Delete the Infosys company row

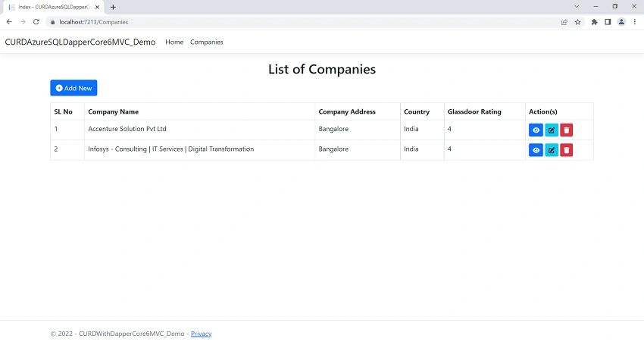pyautogui.click(x=567, y=150)
